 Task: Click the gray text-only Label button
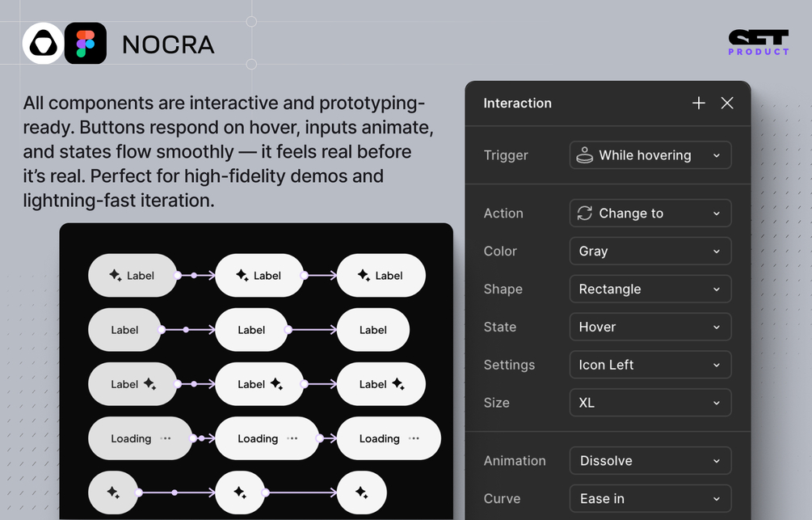pos(124,330)
